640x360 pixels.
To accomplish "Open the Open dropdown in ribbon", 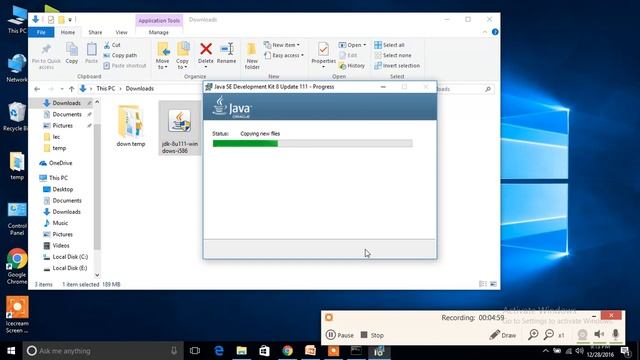I will tap(353, 45).
